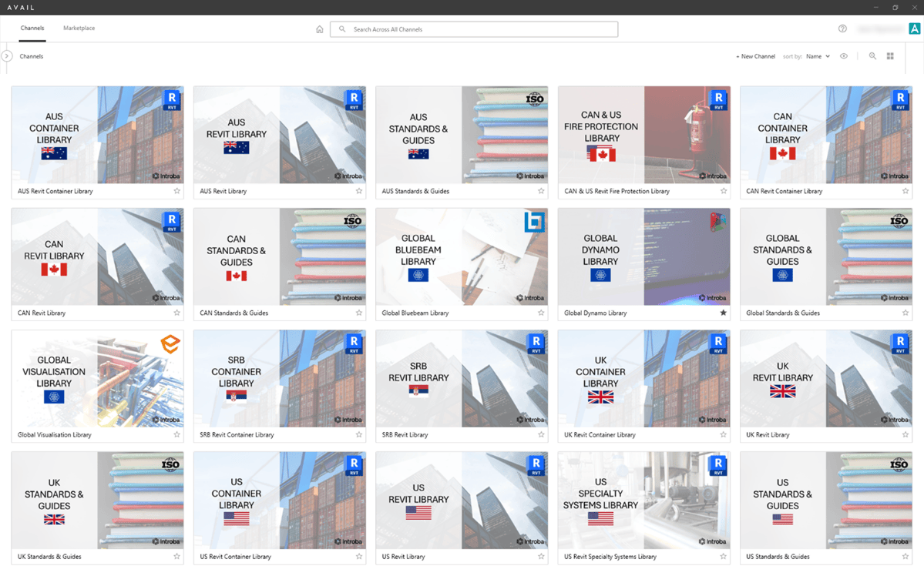Favorite the SRB Revit Library channel
The image size is (924, 576).
click(541, 434)
